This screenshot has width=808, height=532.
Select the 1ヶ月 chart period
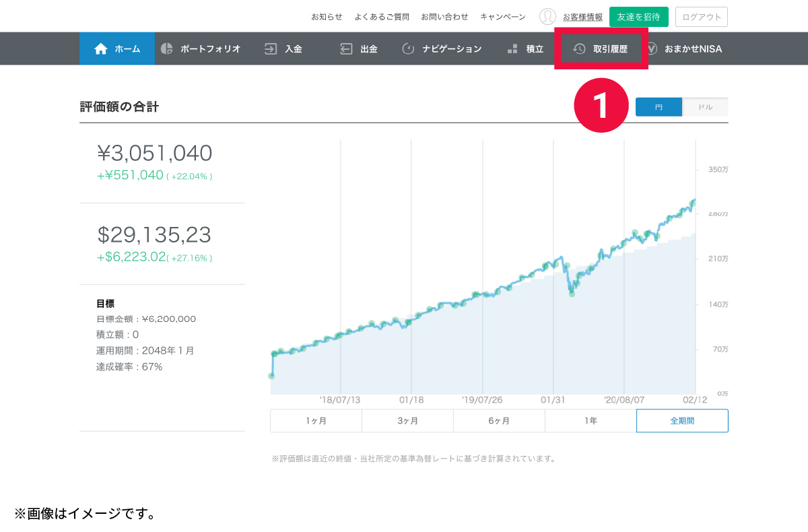point(316,421)
